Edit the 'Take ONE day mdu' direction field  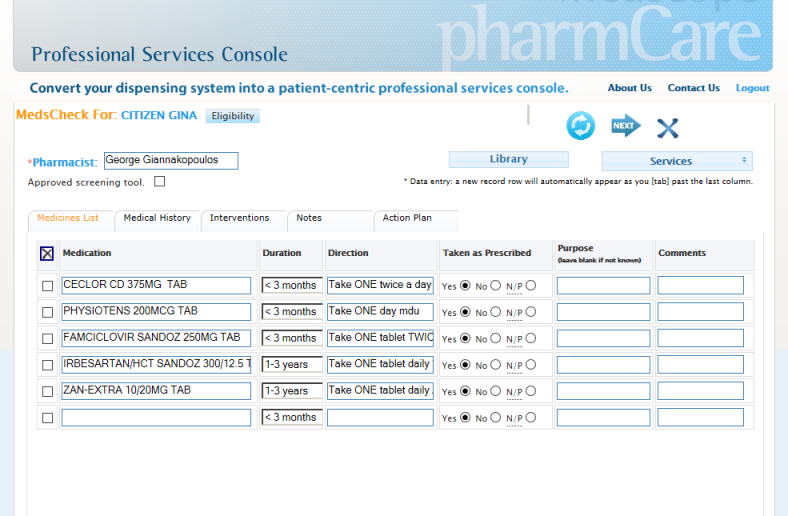coord(380,312)
